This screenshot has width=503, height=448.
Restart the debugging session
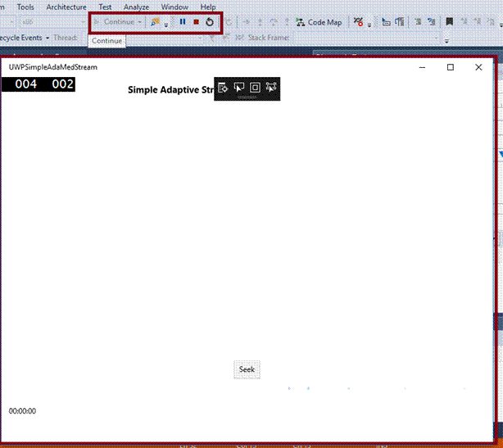(x=210, y=22)
